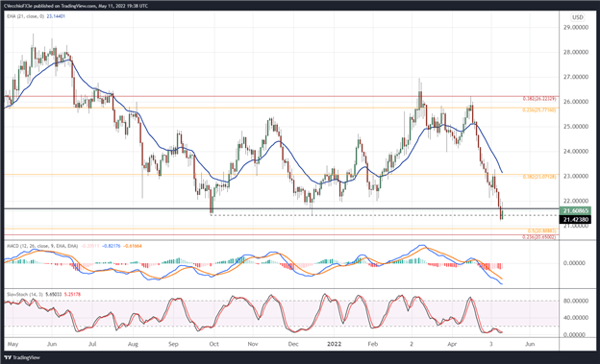
Task: Click the Nov date label on time axis
Action: click(253, 344)
